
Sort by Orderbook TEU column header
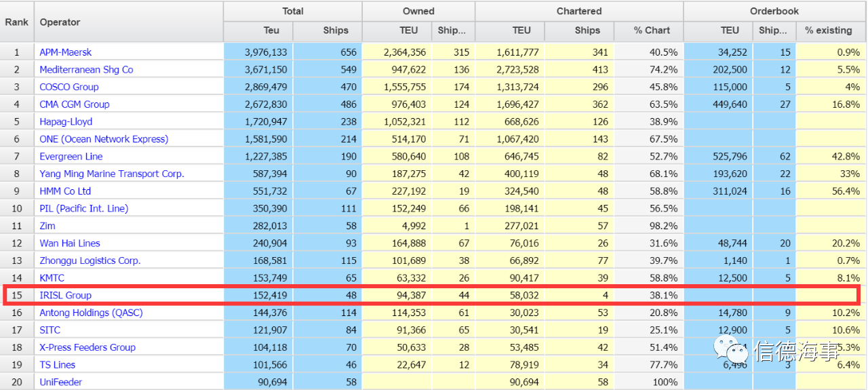click(730, 30)
